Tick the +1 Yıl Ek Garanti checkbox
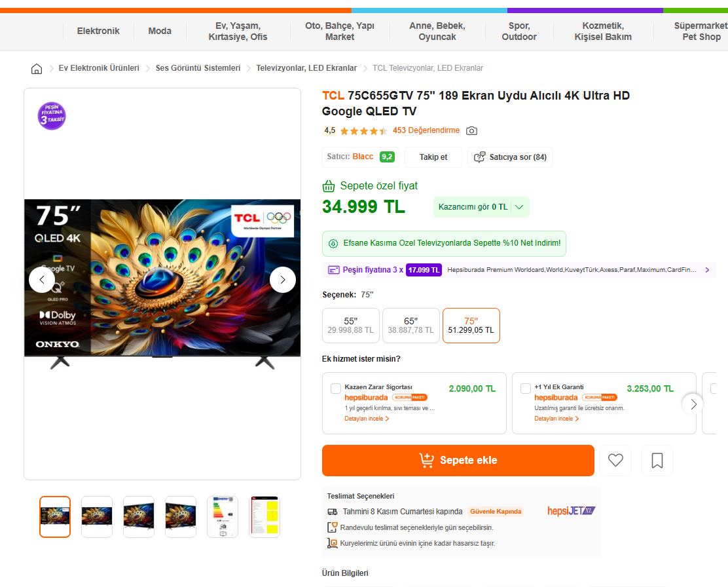Viewport: 728px width, 587px height. click(x=526, y=388)
